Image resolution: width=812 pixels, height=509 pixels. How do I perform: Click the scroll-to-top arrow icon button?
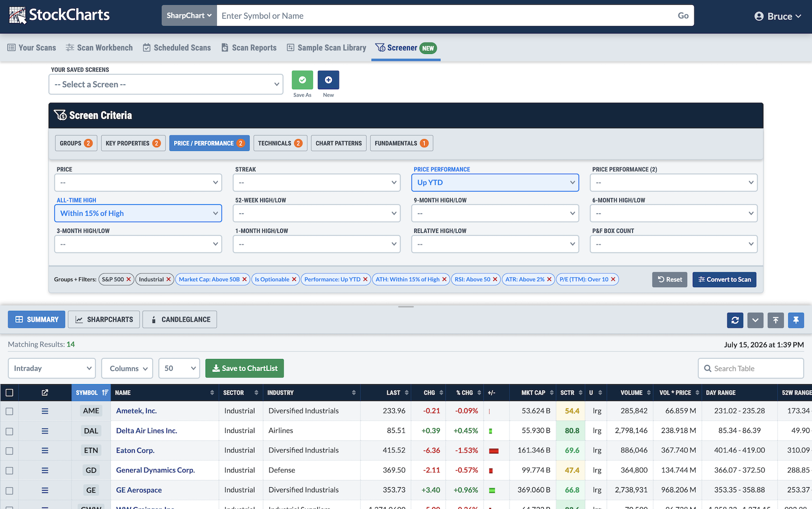(x=775, y=320)
